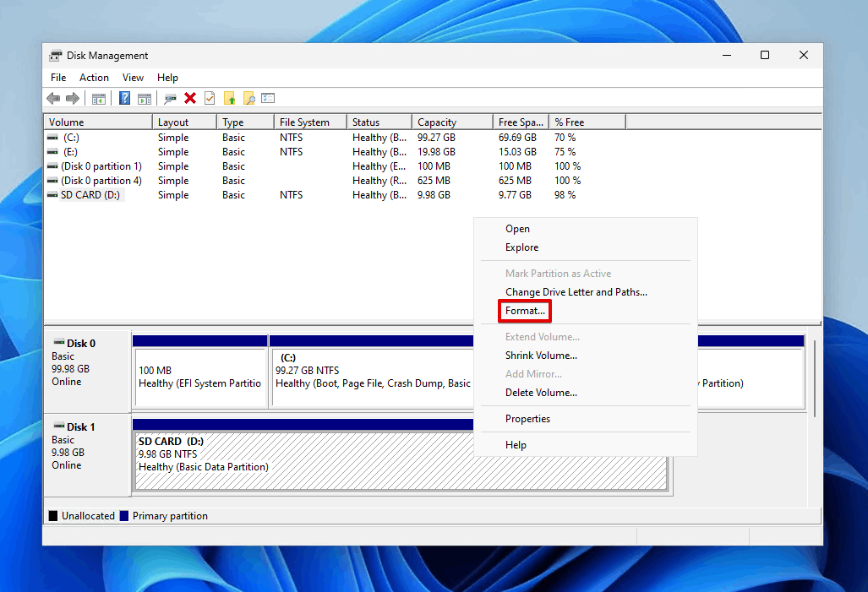Toggle the Show/Hide Action Pane icon
This screenshot has width=868, height=592.
145,98
